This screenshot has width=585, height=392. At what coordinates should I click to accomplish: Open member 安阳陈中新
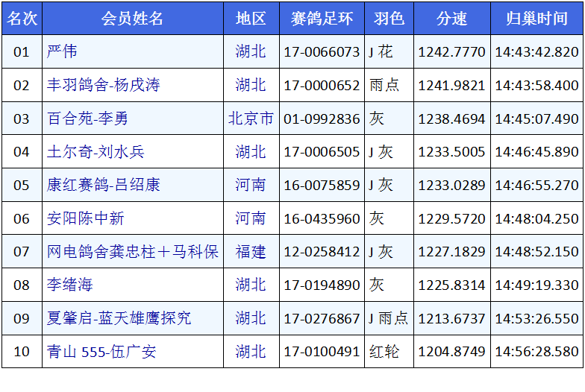pos(85,218)
